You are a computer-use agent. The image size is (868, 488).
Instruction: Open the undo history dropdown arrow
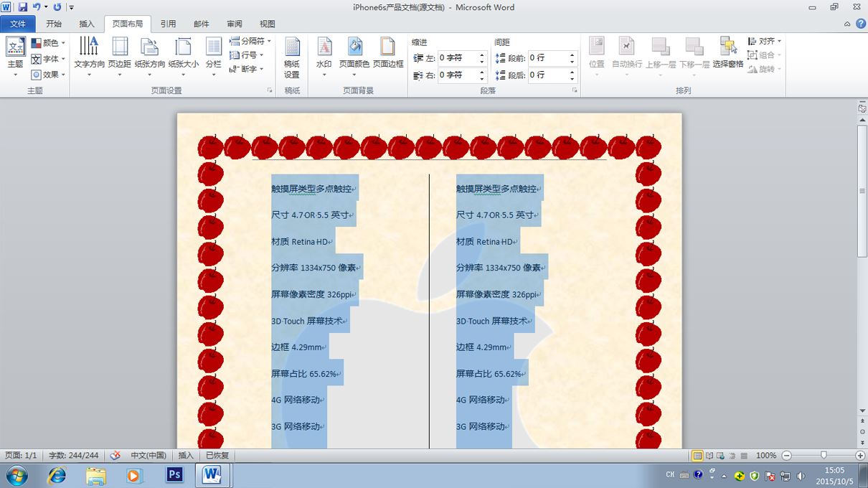pos(45,7)
